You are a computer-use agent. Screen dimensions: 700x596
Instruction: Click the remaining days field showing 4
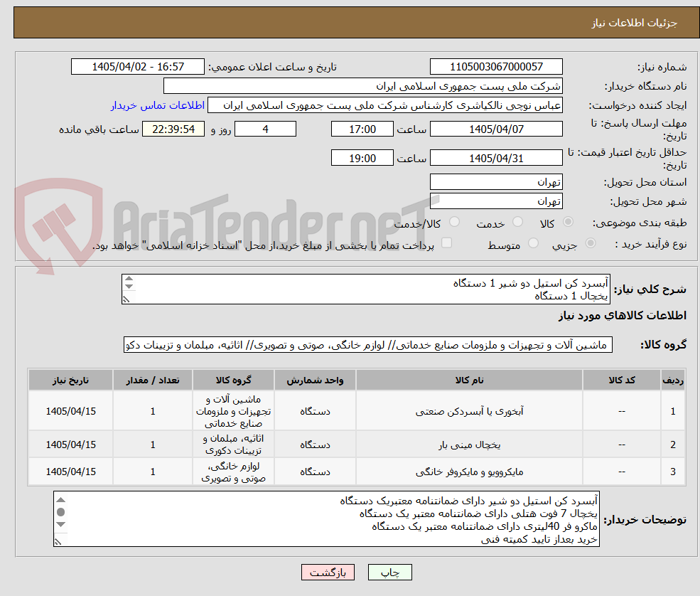click(265, 129)
